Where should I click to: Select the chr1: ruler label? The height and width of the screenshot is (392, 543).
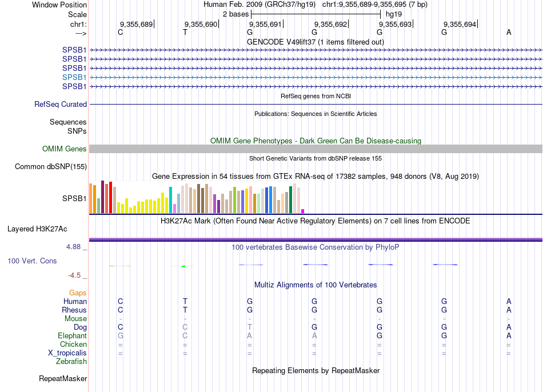pos(78,24)
